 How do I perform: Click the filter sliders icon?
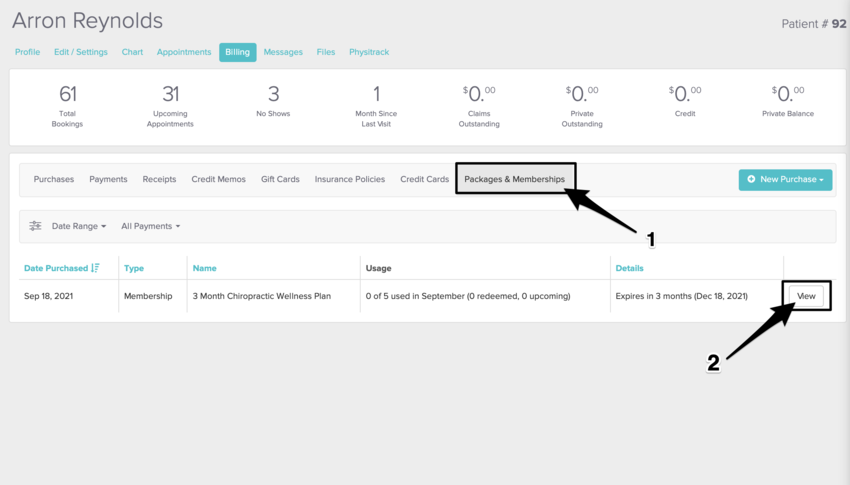click(35, 226)
